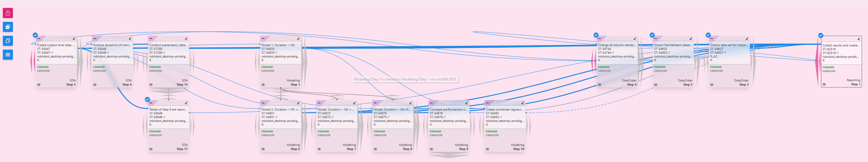Click the blue select-all checked copies button
The width and height of the screenshot is (868, 162).
pyautogui.click(x=8, y=27)
